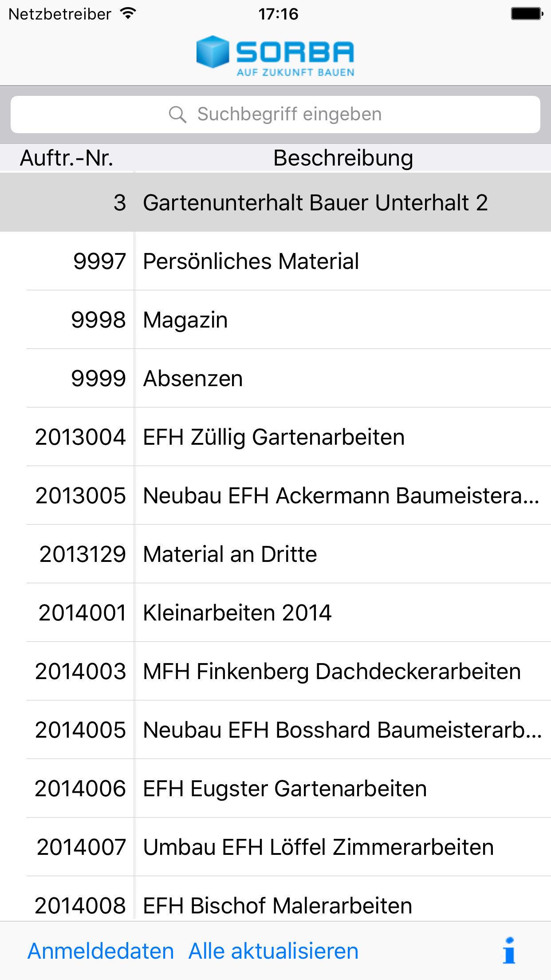Tap the SORBA logo
Viewport: 551px width, 980px height.
pos(275,56)
